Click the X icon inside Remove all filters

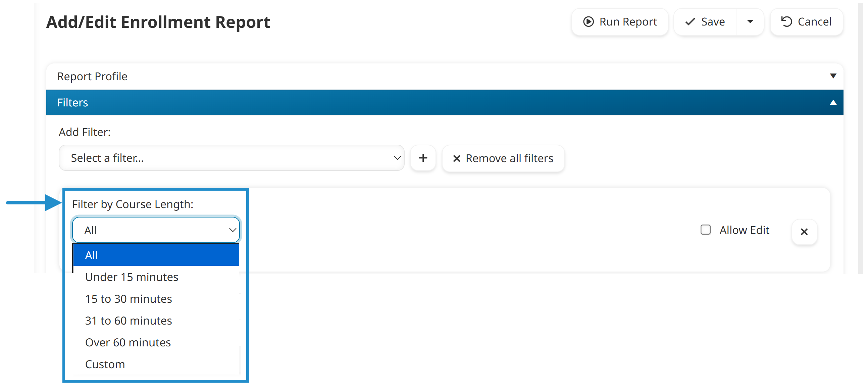click(457, 158)
